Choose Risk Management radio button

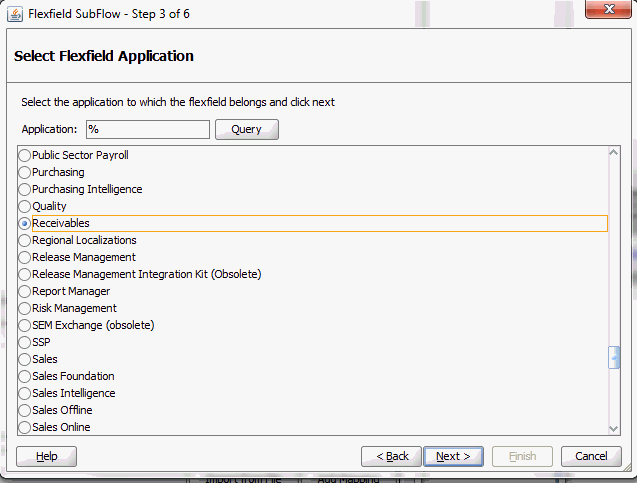click(25, 309)
